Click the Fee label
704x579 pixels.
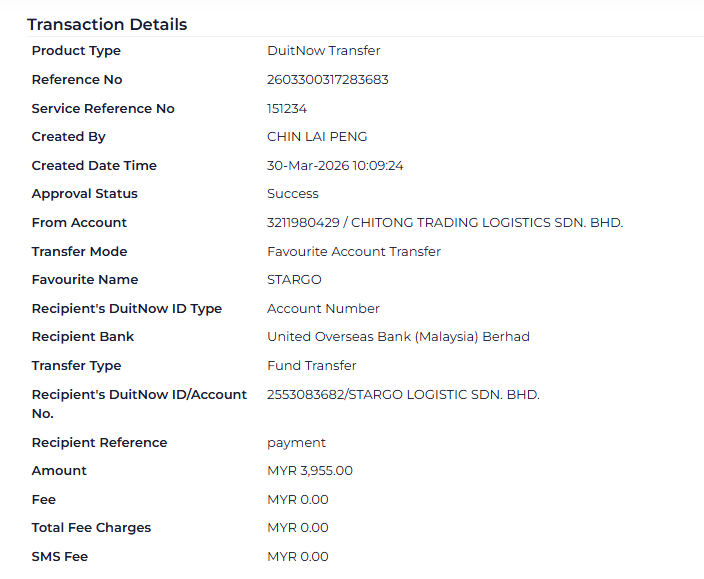click(x=44, y=500)
